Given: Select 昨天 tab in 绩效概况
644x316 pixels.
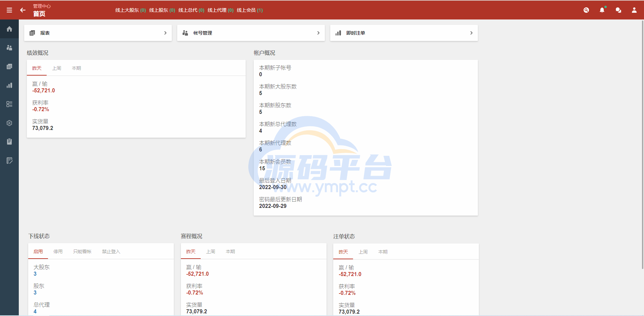Looking at the screenshot, I should coord(37,68).
